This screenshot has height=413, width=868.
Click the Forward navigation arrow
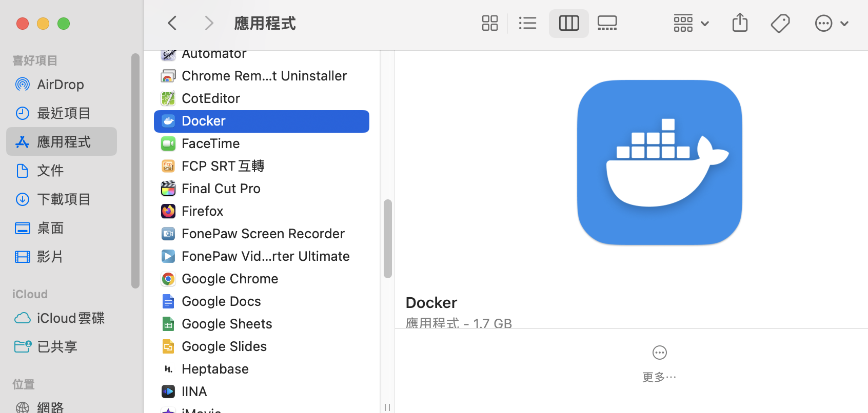click(x=208, y=23)
